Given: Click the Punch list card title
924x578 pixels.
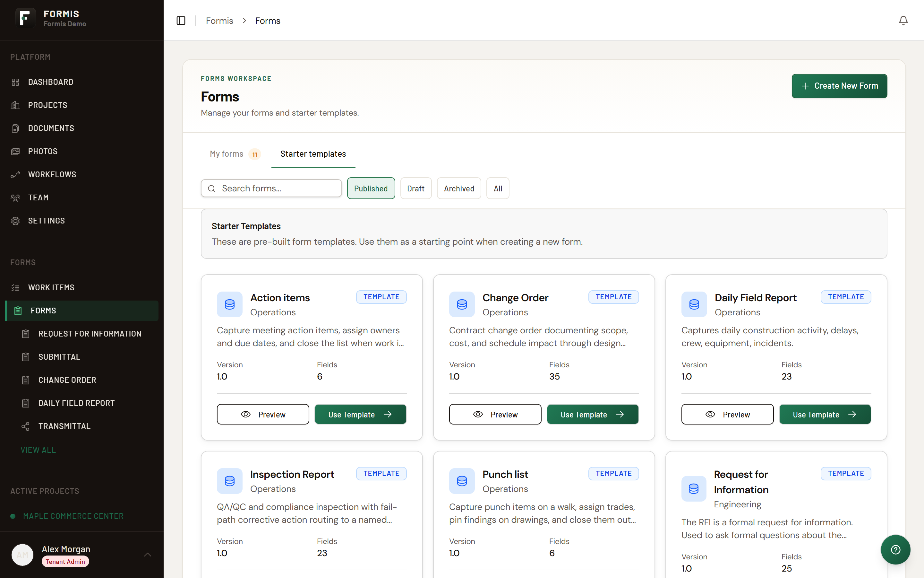Looking at the screenshot, I should click(x=505, y=474).
